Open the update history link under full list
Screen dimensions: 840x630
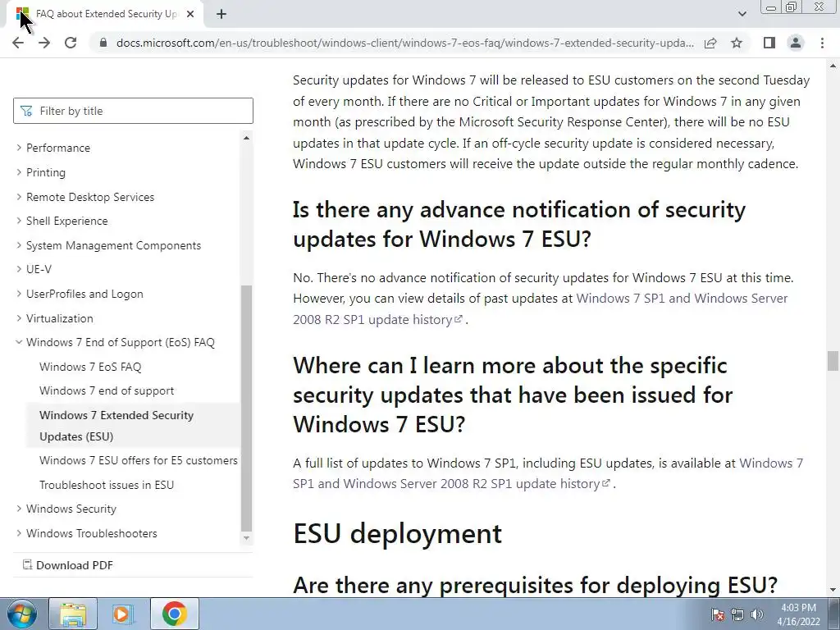click(547, 473)
